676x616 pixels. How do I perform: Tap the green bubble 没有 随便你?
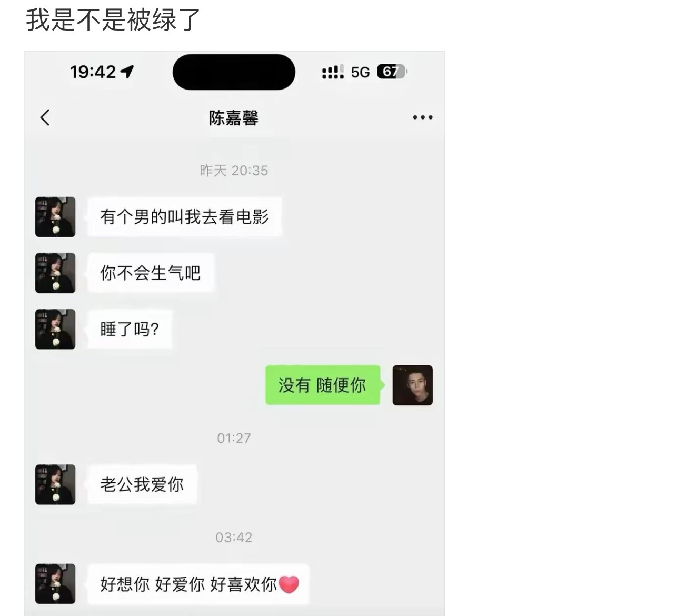click(323, 385)
